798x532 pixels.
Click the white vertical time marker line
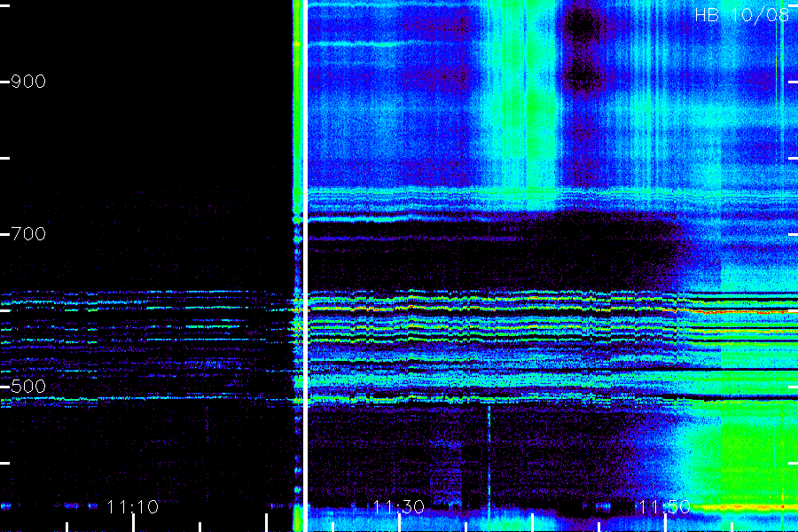(305, 266)
